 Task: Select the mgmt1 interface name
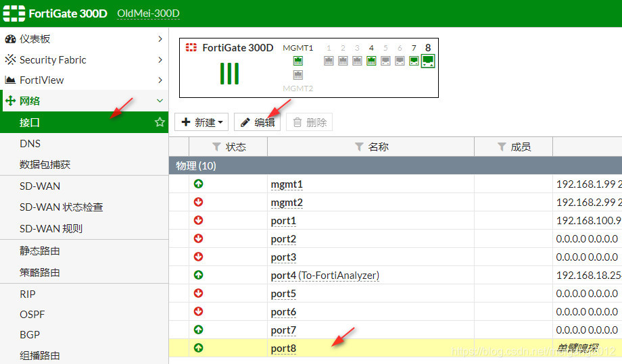click(x=287, y=184)
